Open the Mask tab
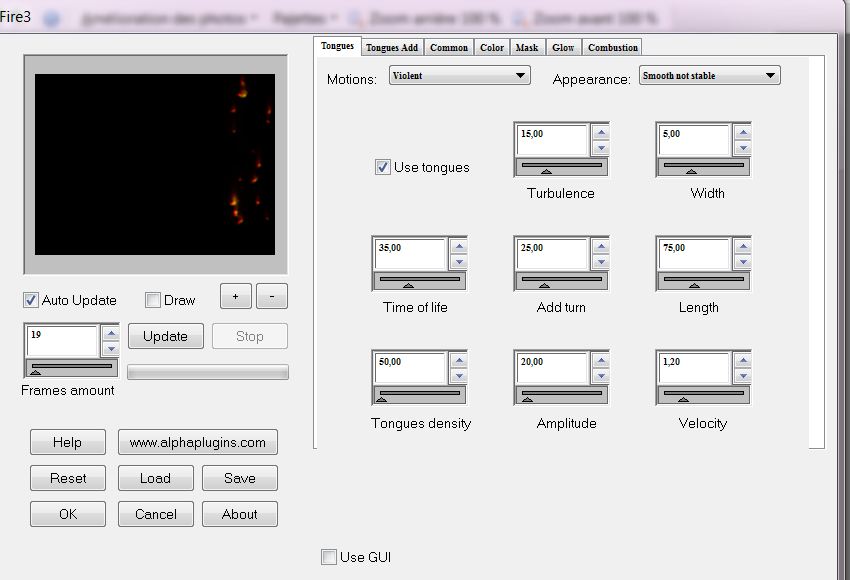Image resolution: width=850 pixels, height=580 pixels. [x=527, y=48]
